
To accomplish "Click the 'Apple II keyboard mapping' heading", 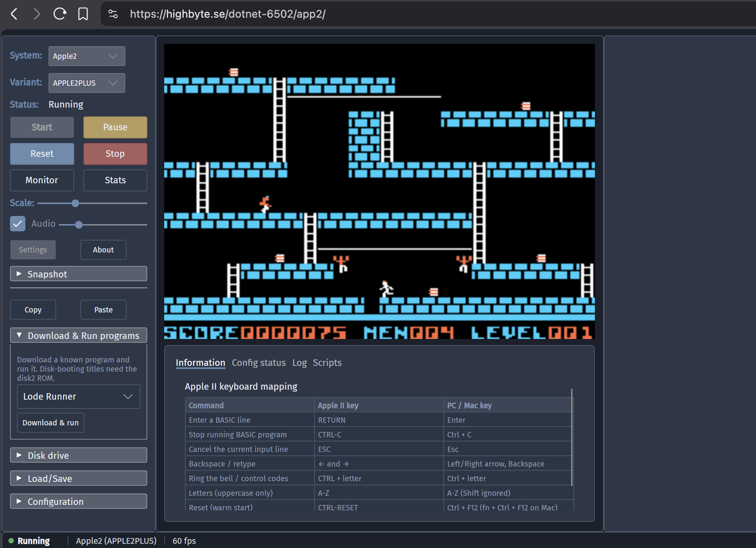I will [241, 387].
